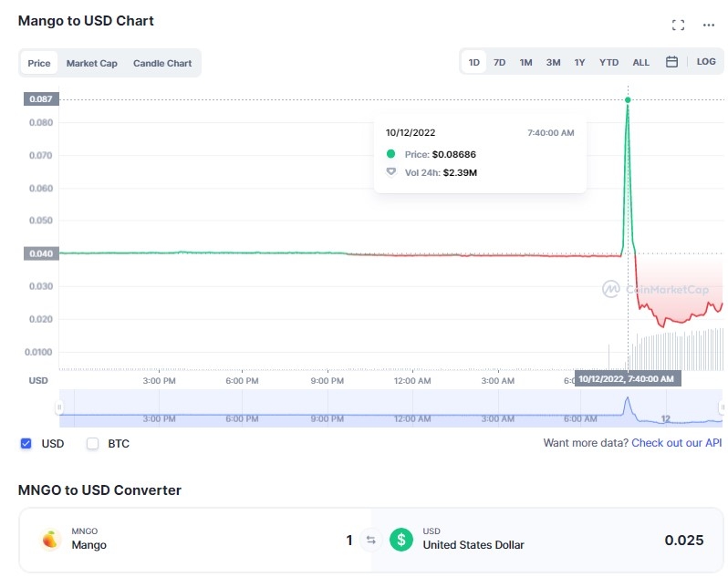Grab the left range selector handle
Image resolution: width=728 pixels, height=577 pixels.
[59, 407]
